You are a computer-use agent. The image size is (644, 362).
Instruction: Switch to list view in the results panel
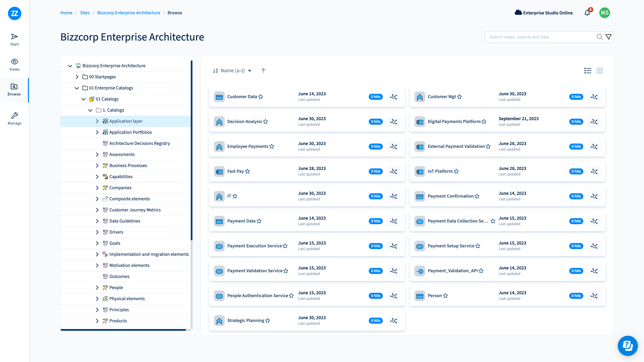[588, 70]
